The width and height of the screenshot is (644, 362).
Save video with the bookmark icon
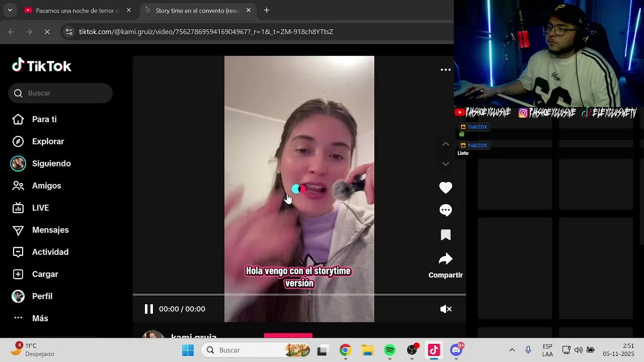[446, 235]
